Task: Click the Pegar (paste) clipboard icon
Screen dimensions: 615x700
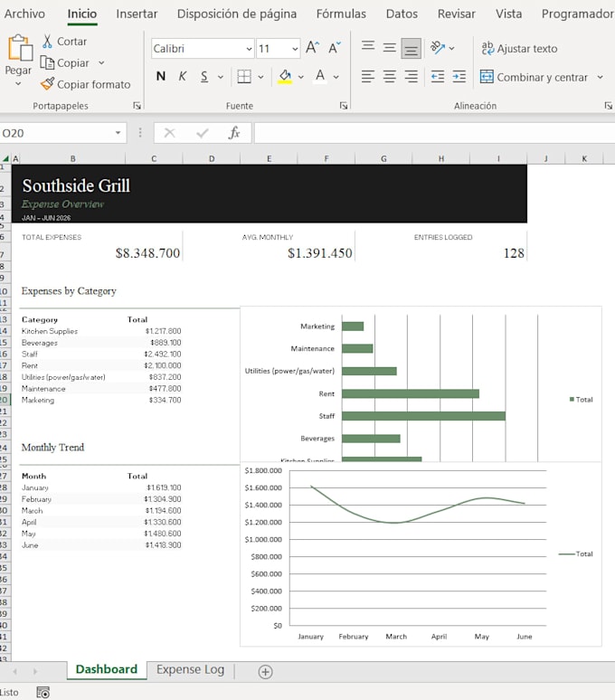Action: 20,47
